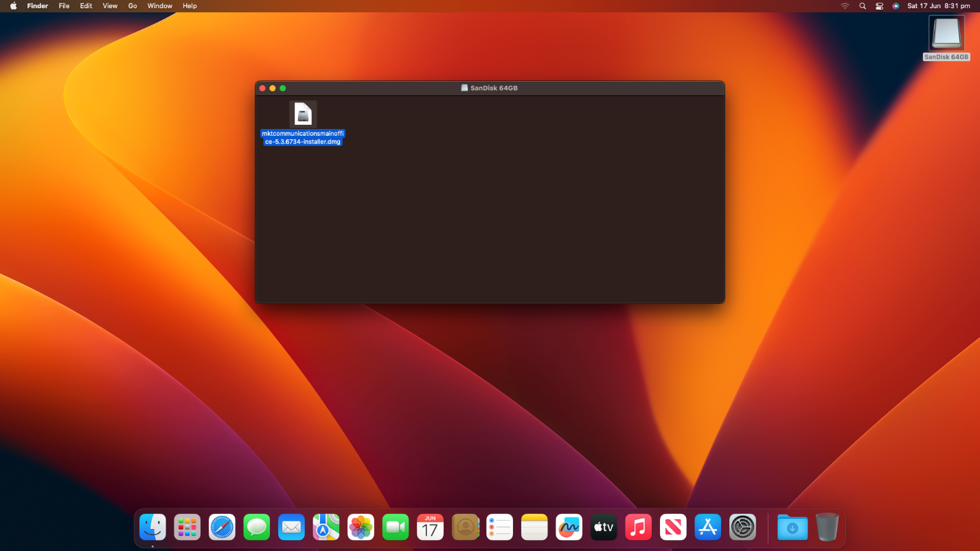Launch Messages from the Dock
The width and height of the screenshot is (980, 551).
coord(257,527)
